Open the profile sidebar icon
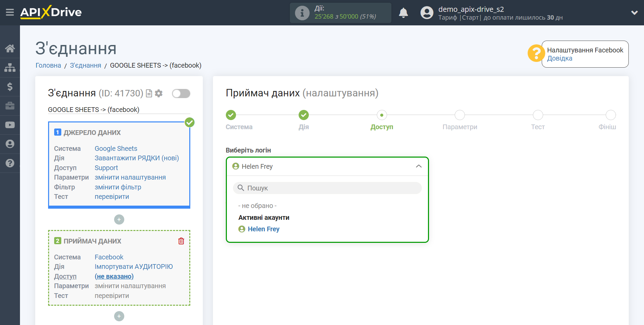This screenshot has height=325, width=644. click(10, 144)
